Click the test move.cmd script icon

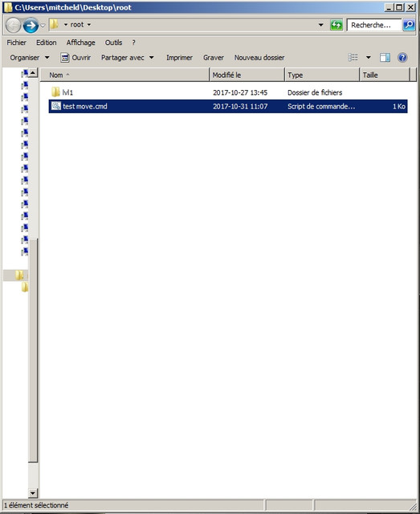pos(56,106)
